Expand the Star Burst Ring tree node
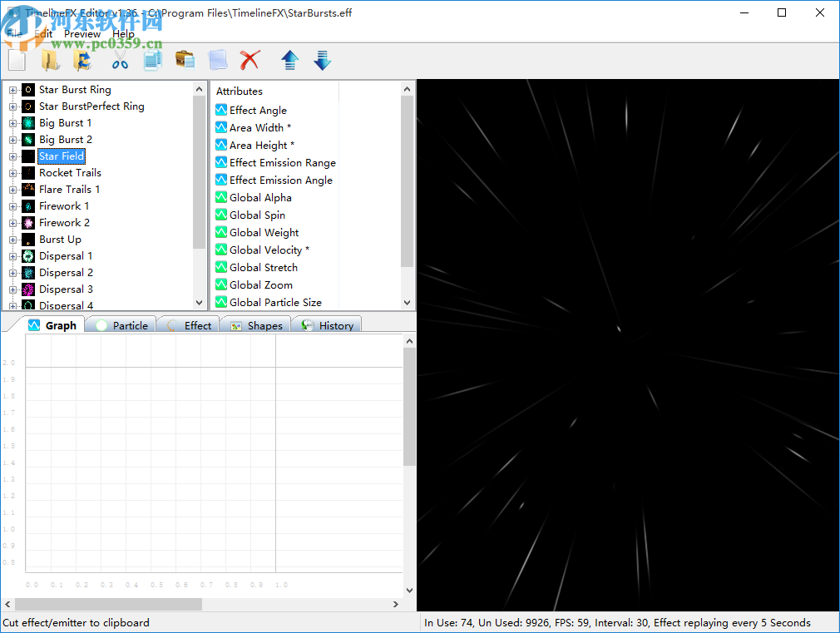840x633 pixels. pyautogui.click(x=12, y=90)
